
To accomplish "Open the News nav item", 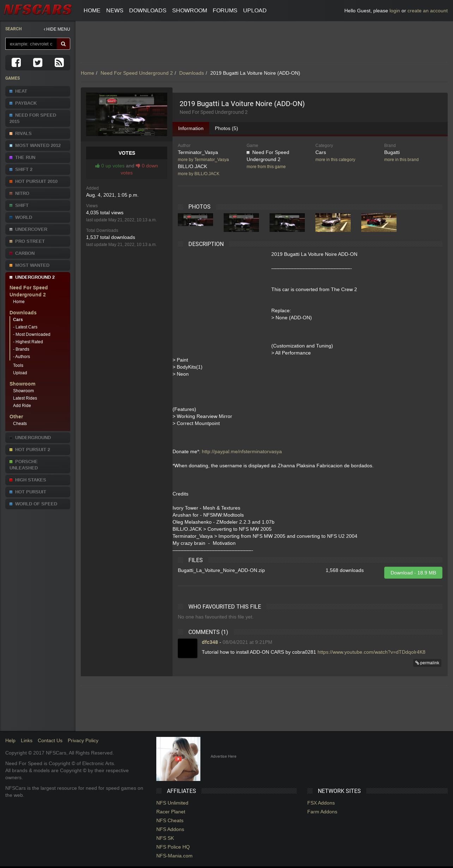I will pyautogui.click(x=115, y=11).
